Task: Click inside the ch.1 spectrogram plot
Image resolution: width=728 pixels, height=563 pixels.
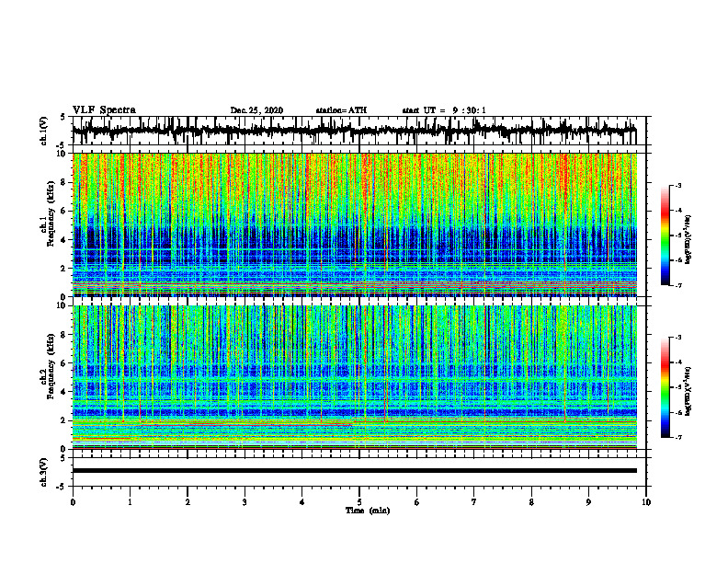Action: 355,224
